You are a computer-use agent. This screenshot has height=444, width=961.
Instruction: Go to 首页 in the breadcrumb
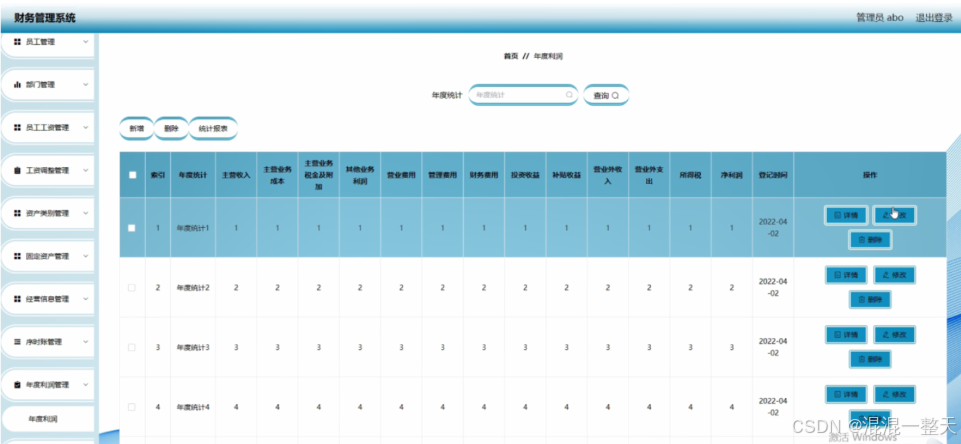tap(511, 56)
